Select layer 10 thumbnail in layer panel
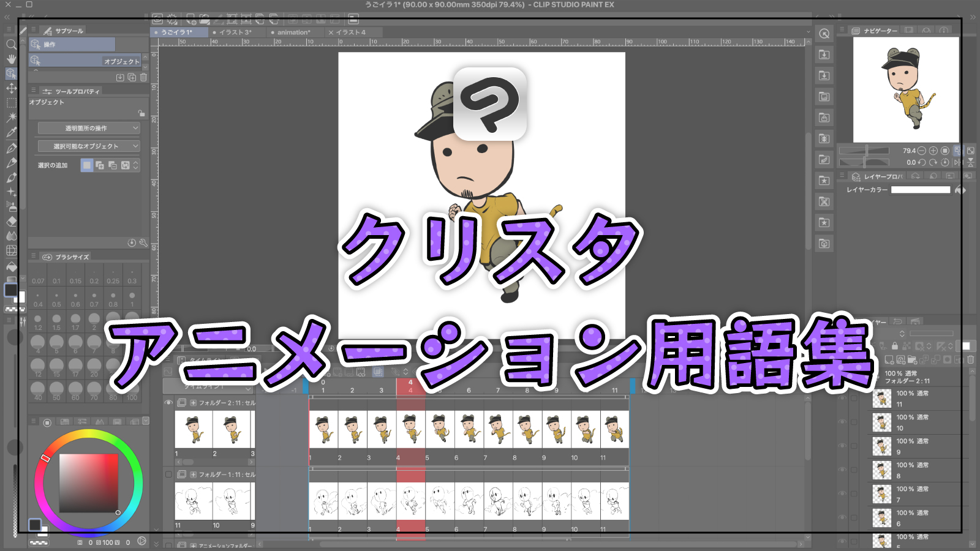Screen dimensions: 980x551 pos(882,422)
